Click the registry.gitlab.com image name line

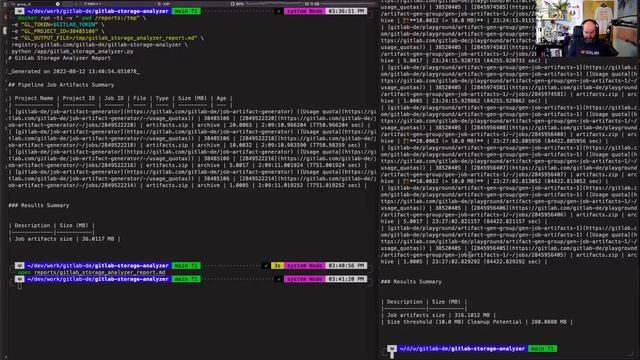click(99, 44)
